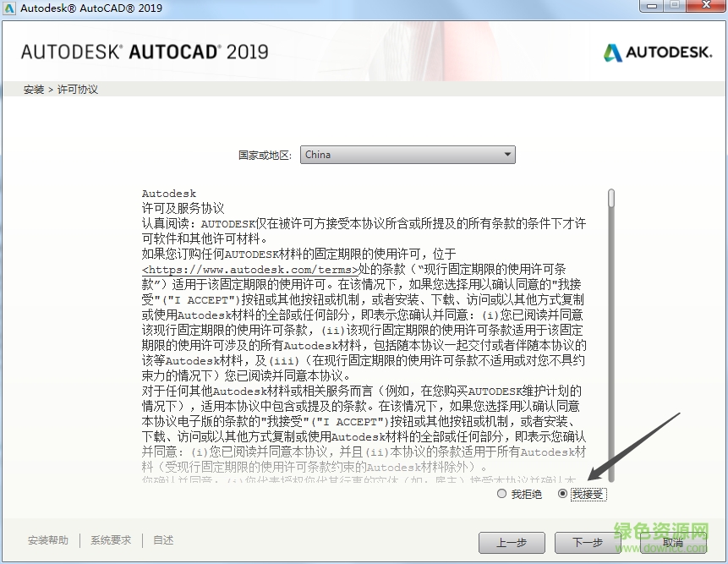Click the AUTODESK AUTOCAD 2019 header logo

pyautogui.click(x=144, y=51)
